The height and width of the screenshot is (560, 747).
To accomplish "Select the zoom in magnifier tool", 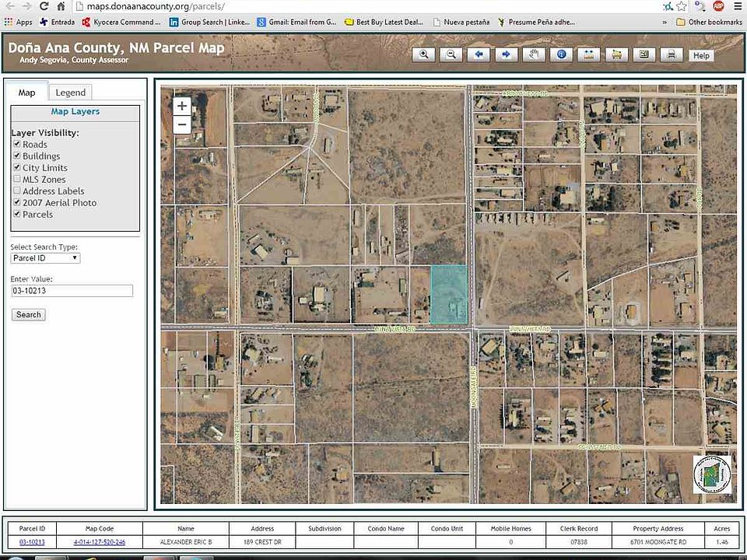I will 424,54.
